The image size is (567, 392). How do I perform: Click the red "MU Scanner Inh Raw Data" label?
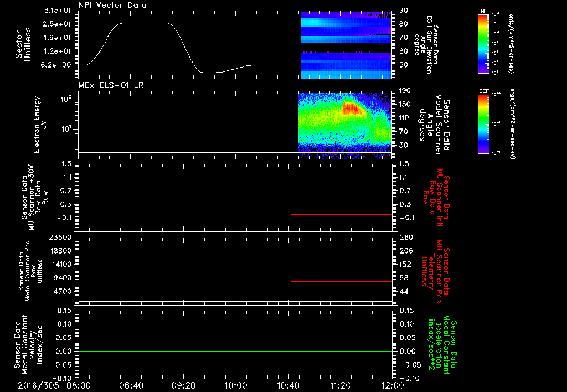[437, 198]
